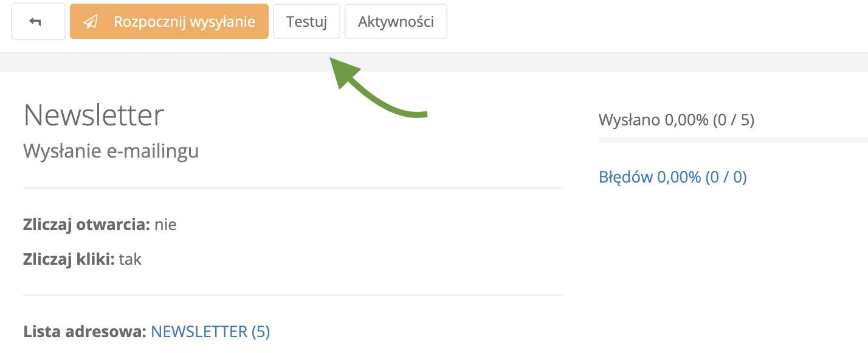Open the Testuj option
Screen dimensions: 868x353
306,22
